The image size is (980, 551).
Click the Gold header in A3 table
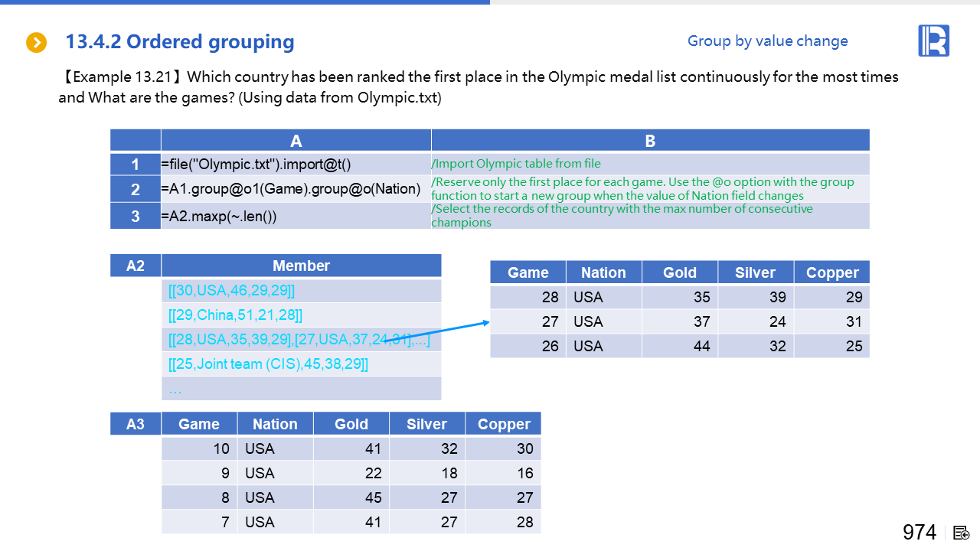[351, 424]
